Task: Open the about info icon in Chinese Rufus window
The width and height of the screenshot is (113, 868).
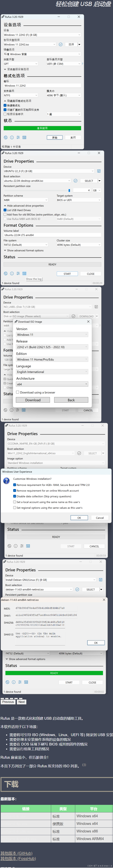Action: [x=12, y=138]
